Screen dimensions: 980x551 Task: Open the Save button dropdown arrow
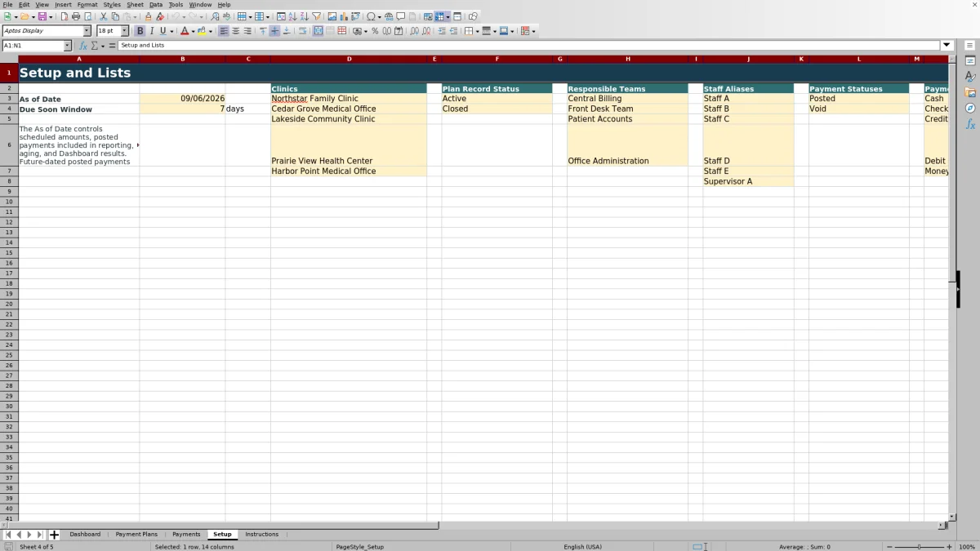[x=51, y=16]
